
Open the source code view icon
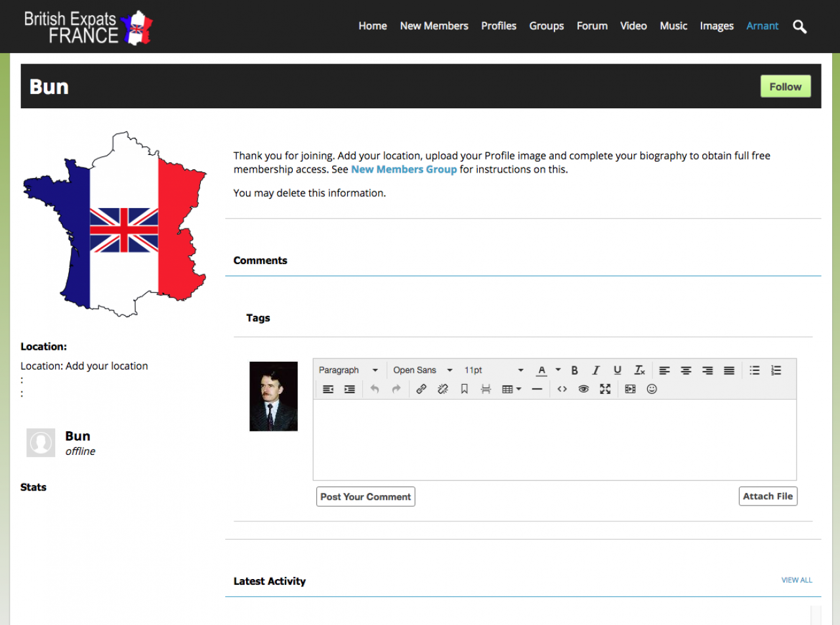[562, 389]
